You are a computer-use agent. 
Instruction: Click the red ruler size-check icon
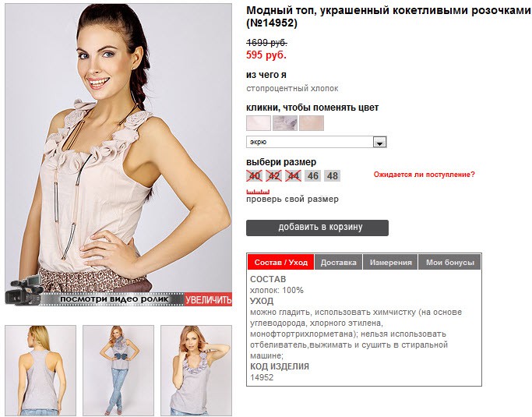pyautogui.click(x=258, y=192)
